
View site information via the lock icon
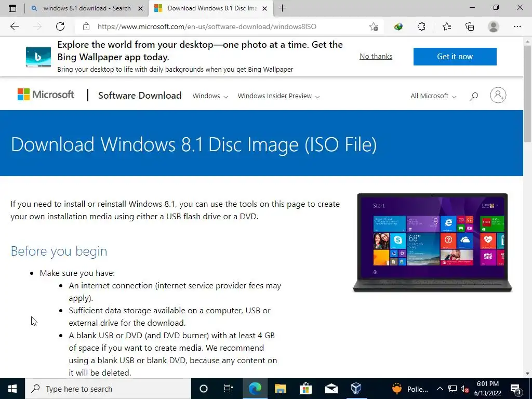(x=86, y=26)
